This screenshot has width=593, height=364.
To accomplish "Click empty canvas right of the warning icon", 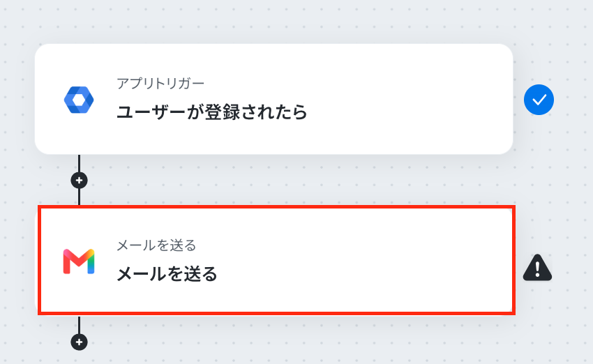I will 573,268.
